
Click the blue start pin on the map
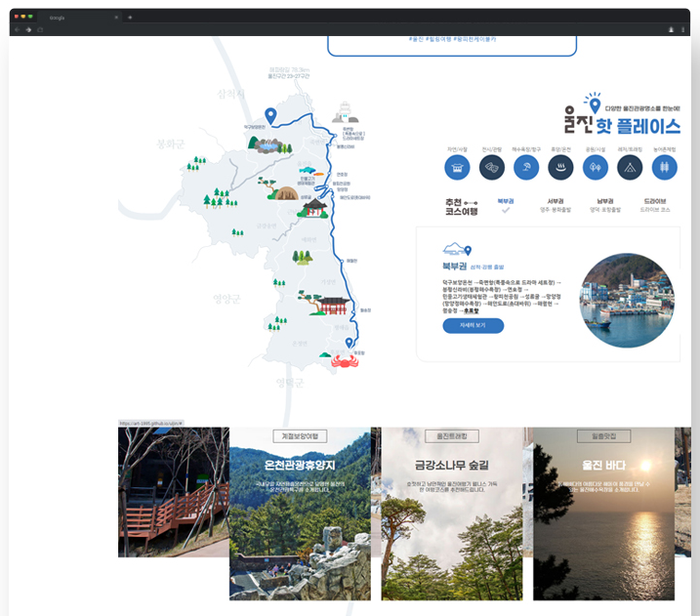point(270,115)
